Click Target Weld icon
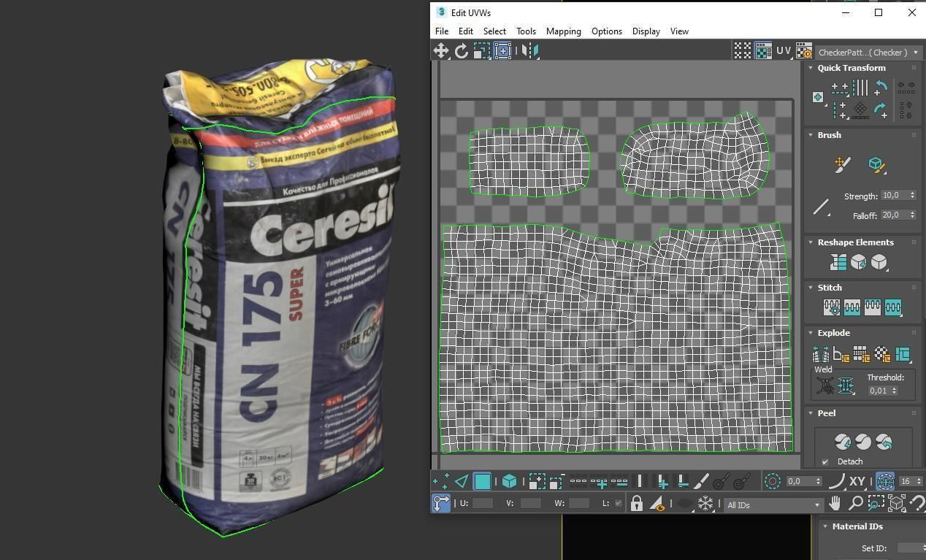 (825, 386)
